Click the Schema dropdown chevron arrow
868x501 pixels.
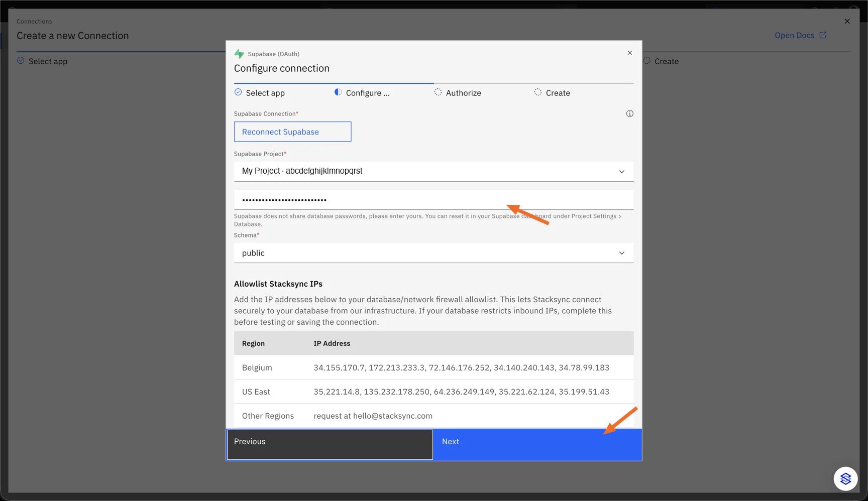click(x=622, y=253)
